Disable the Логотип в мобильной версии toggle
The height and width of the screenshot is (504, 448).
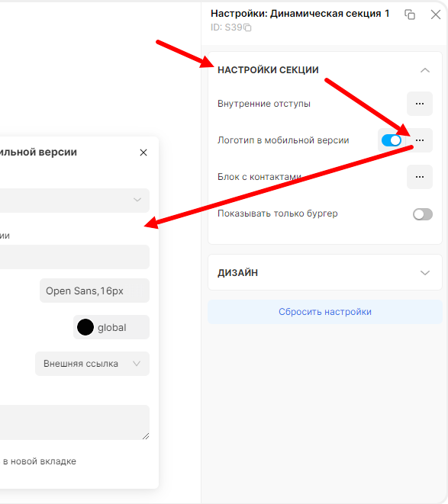click(x=392, y=140)
